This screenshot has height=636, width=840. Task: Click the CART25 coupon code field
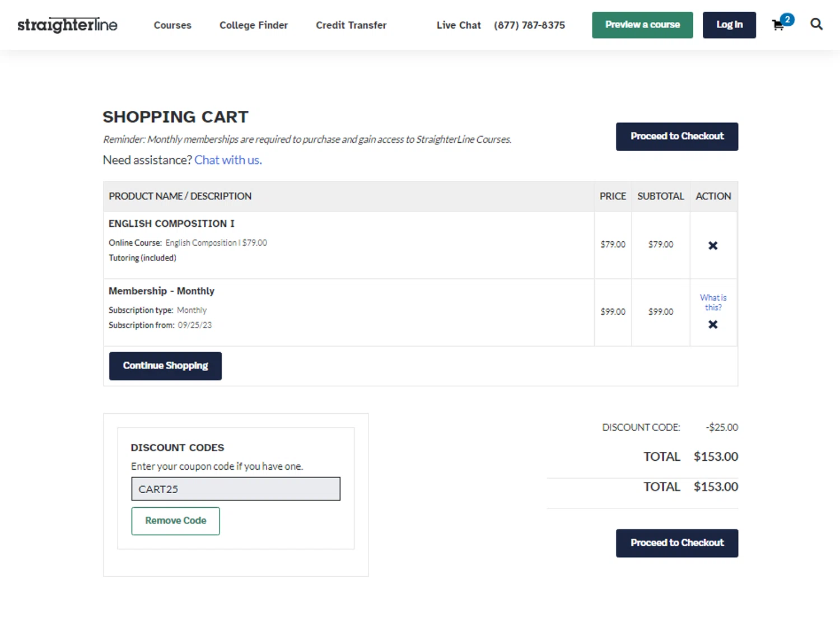(236, 489)
